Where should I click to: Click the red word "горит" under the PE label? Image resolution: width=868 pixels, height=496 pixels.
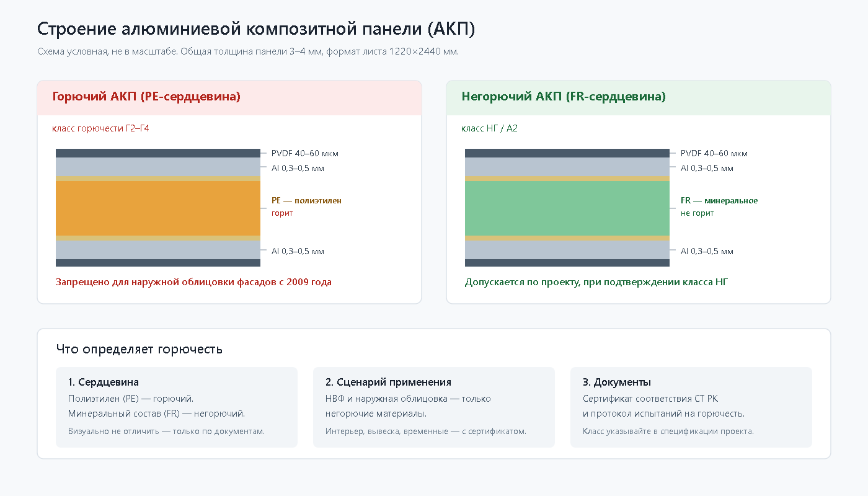(x=282, y=213)
